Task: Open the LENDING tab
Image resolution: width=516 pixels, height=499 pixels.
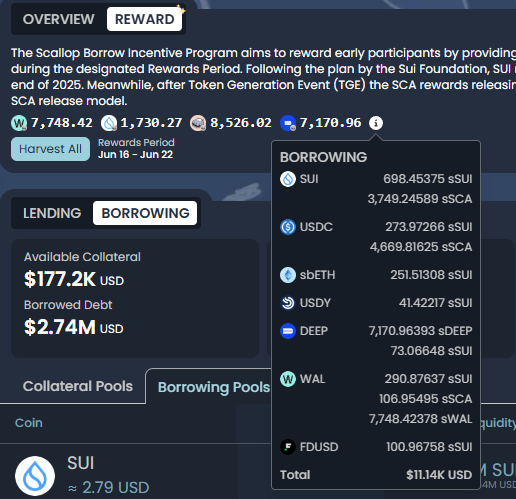Action: point(52,213)
